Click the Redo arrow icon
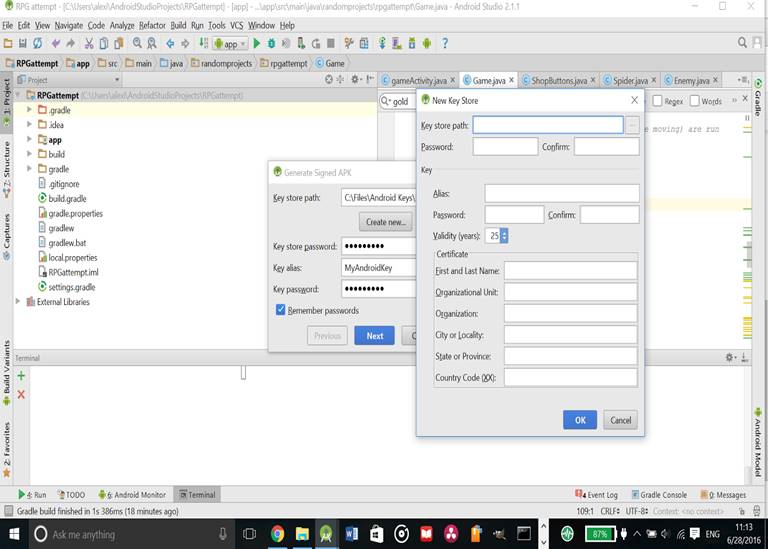The height and width of the screenshot is (549, 768). [71, 44]
